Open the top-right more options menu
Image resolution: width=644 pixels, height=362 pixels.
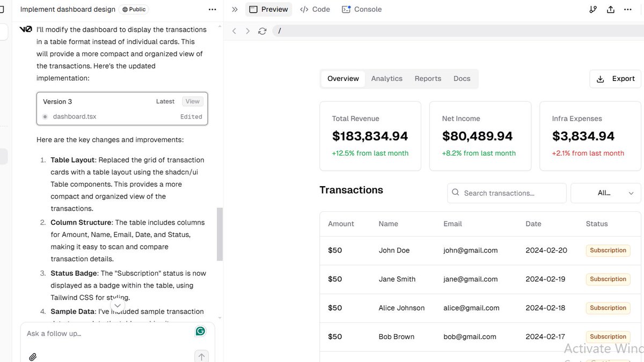pyautogui.click(x=628, y=9)
